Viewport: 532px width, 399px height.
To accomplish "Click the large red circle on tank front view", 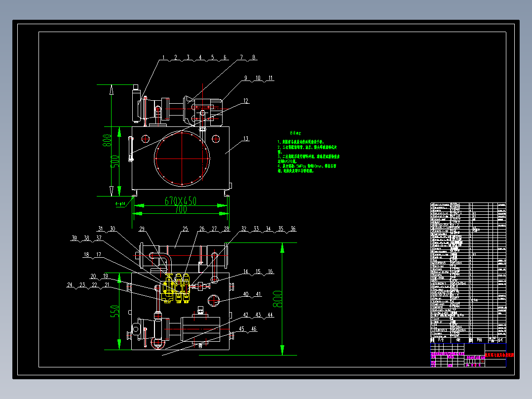I will [x=182, y=158].
